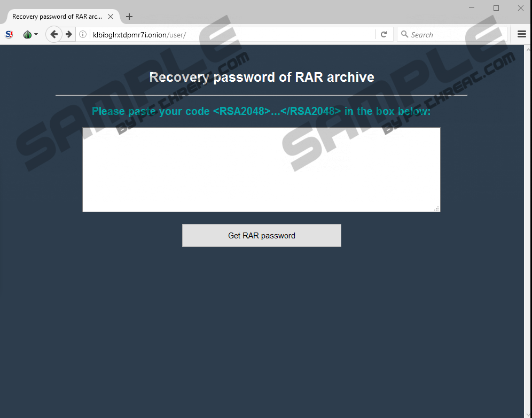Click inside the RSA2048 code text area
This screenshot has height=418, width=532.
(x=261, y=169)
